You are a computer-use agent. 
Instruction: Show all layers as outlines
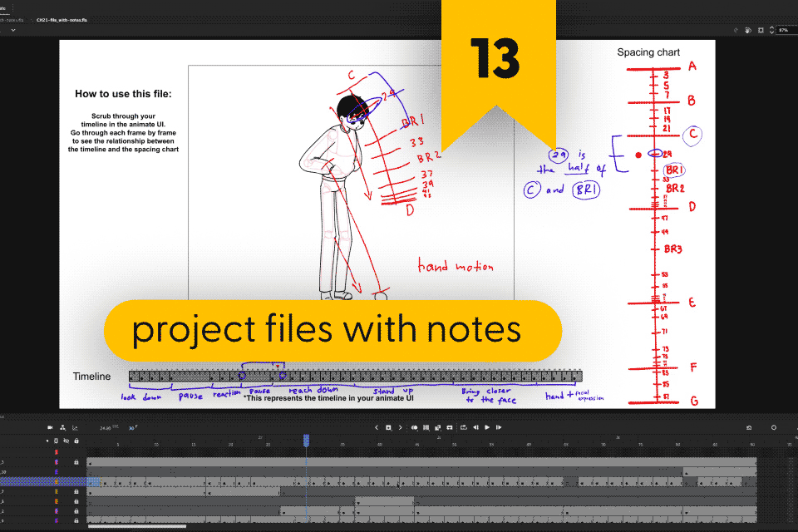[x=56, y=441]
